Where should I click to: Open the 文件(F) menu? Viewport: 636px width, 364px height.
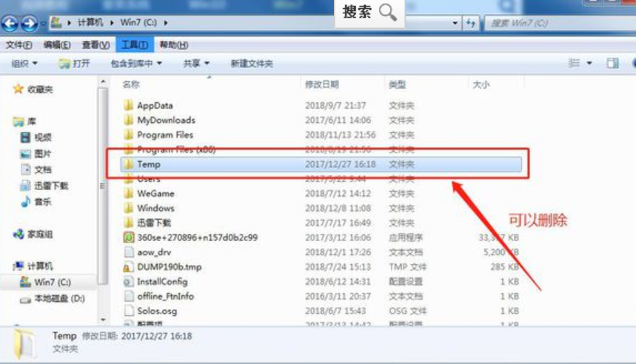(19, 45)
